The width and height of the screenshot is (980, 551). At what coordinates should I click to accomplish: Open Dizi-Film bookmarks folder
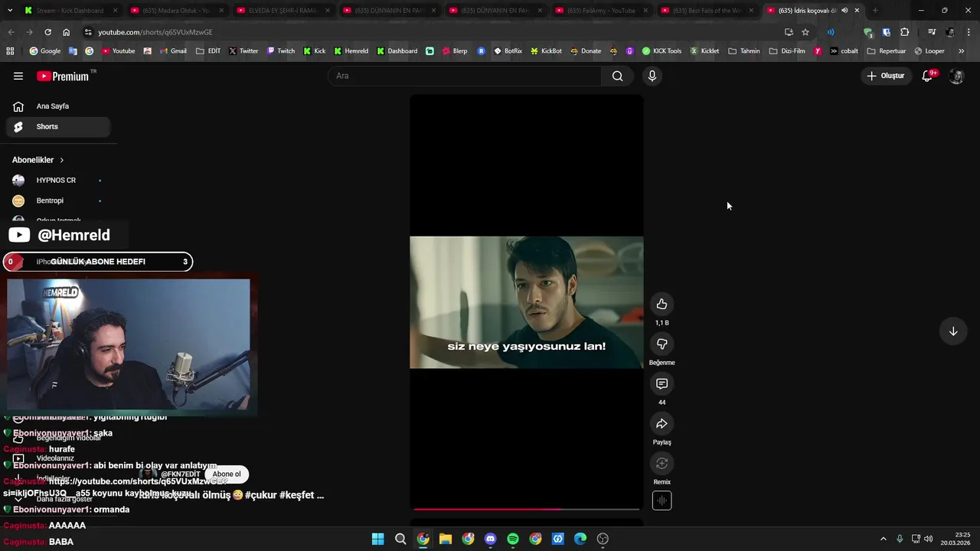tap(788, 51)
